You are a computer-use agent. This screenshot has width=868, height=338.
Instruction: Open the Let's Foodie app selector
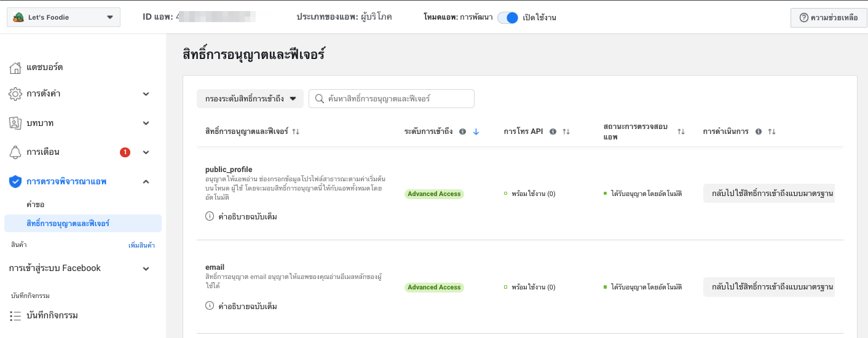pyautogui.click(x=63, y=17)
